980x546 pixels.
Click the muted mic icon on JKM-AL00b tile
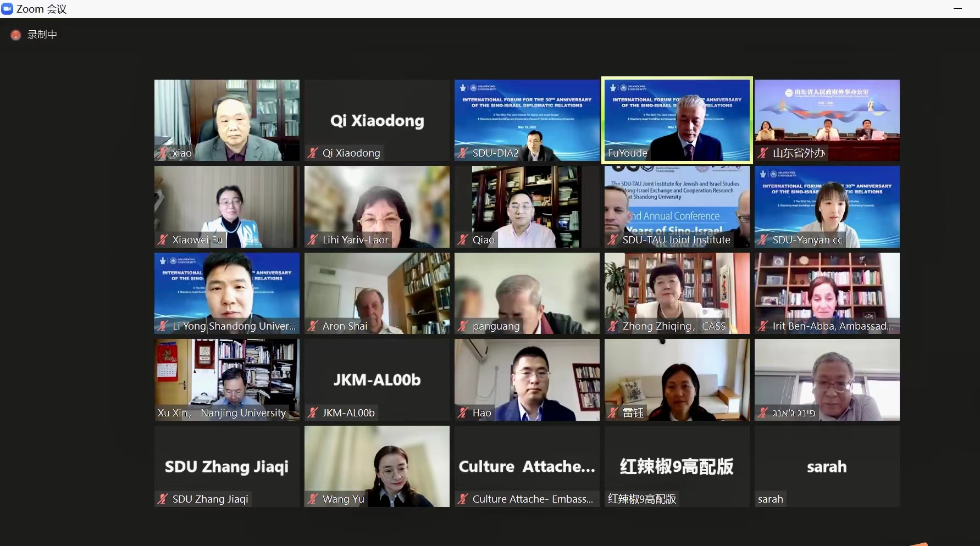coord(313,413)
